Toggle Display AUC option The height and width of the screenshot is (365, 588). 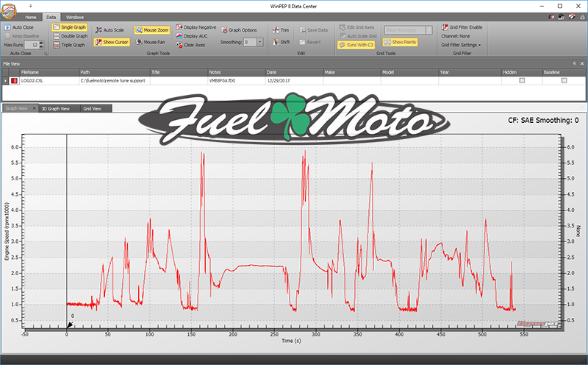tap(192, 36)
